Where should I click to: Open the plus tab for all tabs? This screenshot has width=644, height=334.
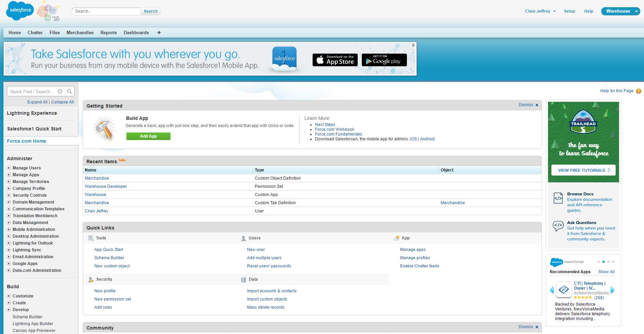coord(159,33)
